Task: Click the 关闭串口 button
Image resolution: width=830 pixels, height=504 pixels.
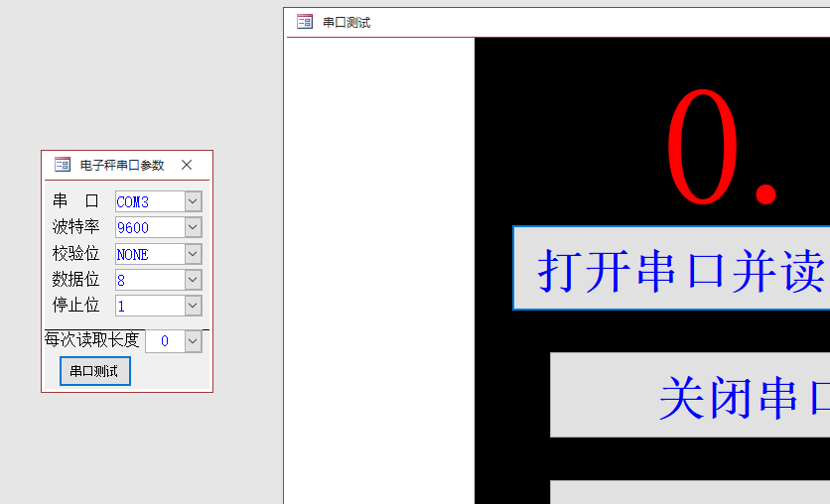Action: 690,395
